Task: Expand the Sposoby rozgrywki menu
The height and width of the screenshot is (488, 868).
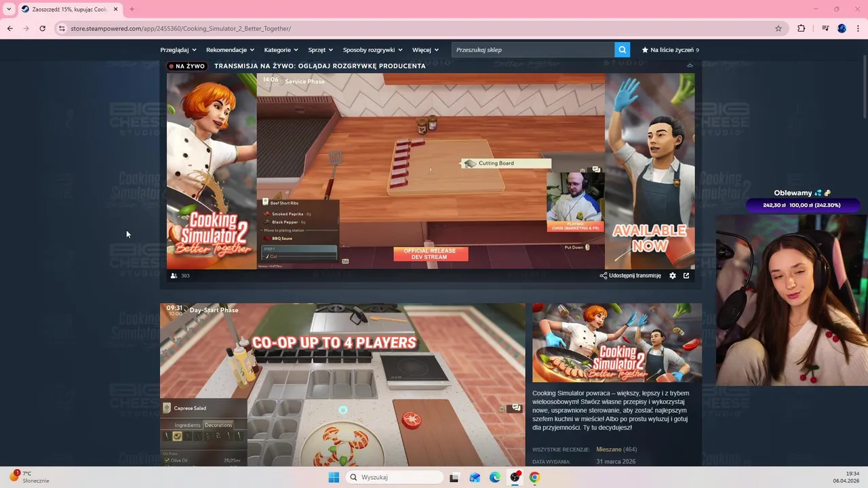Action: click(373, 49)
